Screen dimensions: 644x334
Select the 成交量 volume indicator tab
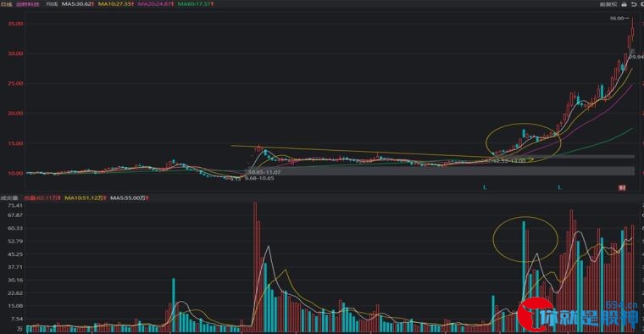click(9, 198)
